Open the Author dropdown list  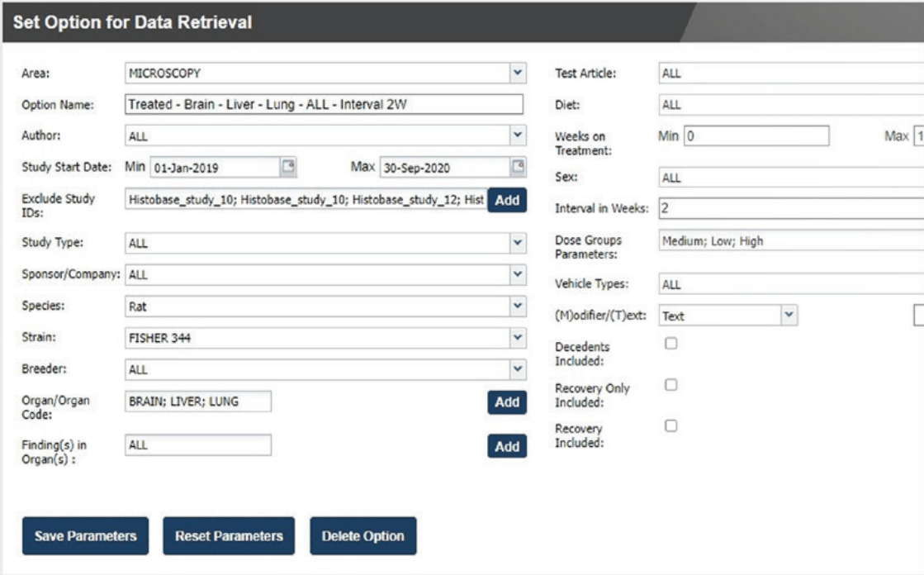pyautogui.click(x=517, y=135)
